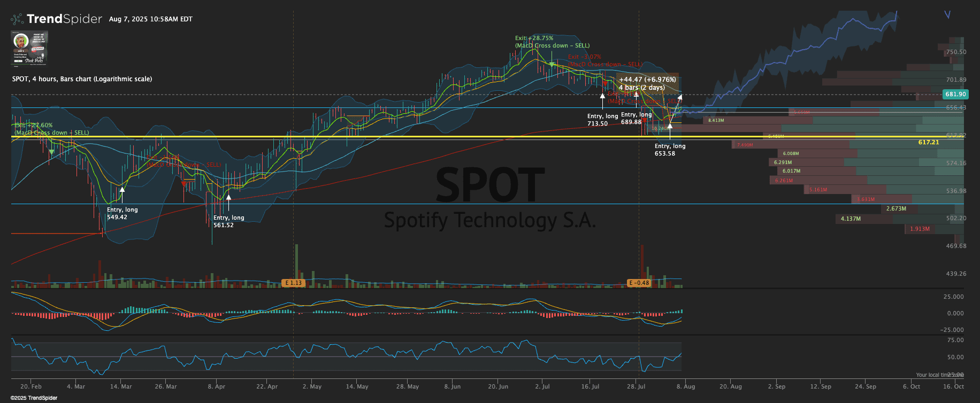Click the 681.90 current price tag

coord(955,94)
